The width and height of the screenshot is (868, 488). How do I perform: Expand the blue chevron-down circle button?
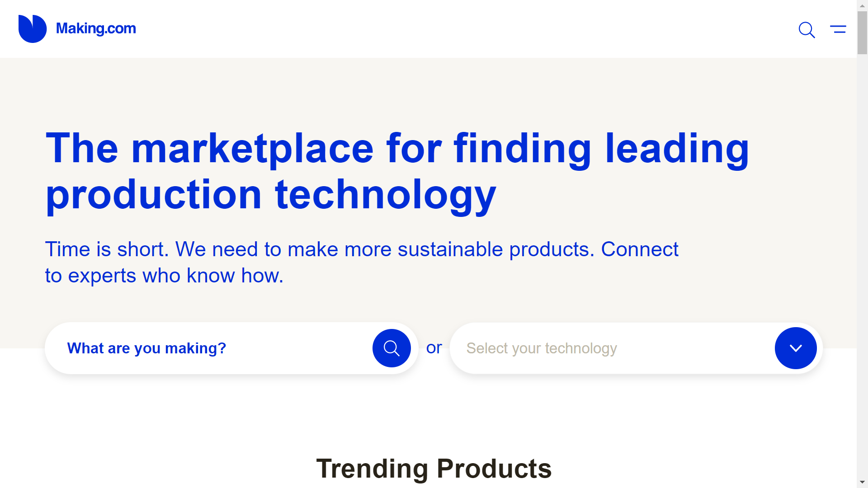pos(796,348)
